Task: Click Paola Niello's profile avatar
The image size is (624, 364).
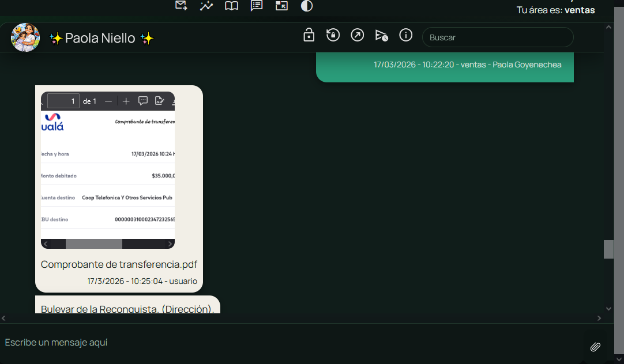Action: click(x=25, y=38)
